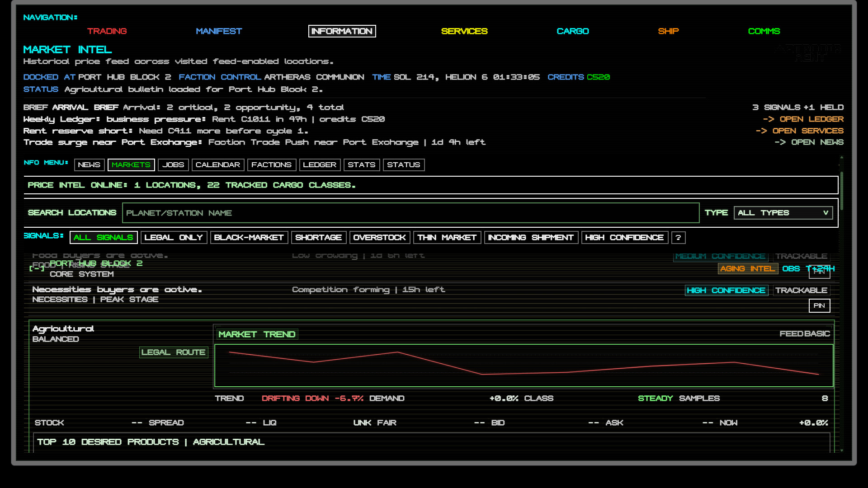Follow the OPEN NEWS link

(x=809, y=142)
